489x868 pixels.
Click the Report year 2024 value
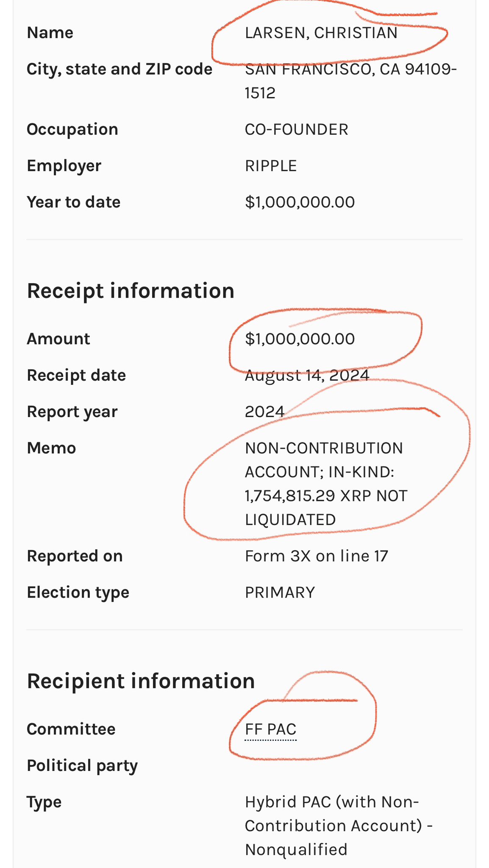(264, 412)
